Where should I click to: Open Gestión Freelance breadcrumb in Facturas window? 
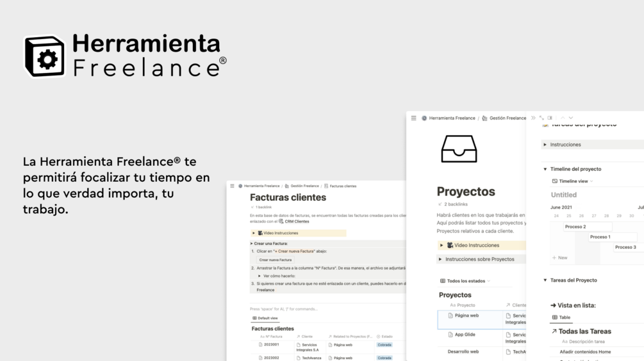302,186
